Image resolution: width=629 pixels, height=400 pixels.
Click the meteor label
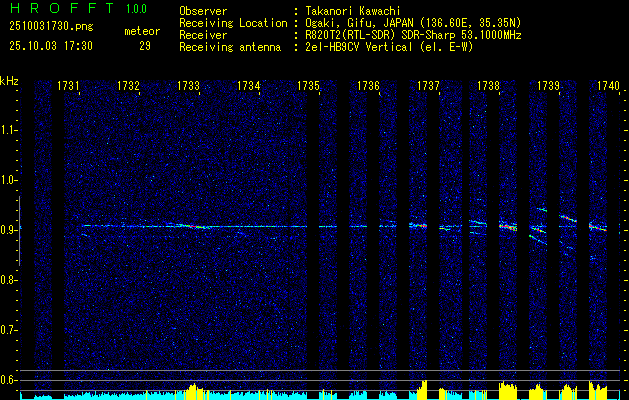[x=142, y=31]
